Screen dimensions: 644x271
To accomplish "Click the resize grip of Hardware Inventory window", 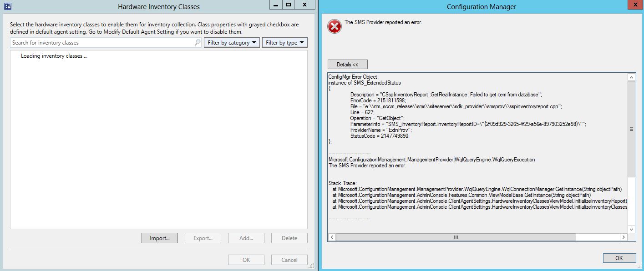I will point(312,266).
